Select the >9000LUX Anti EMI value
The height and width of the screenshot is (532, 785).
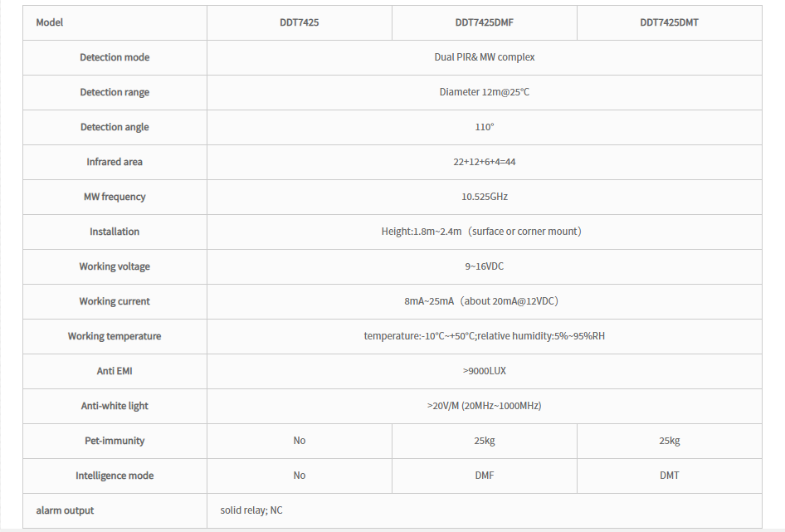(x=484, y=371)
